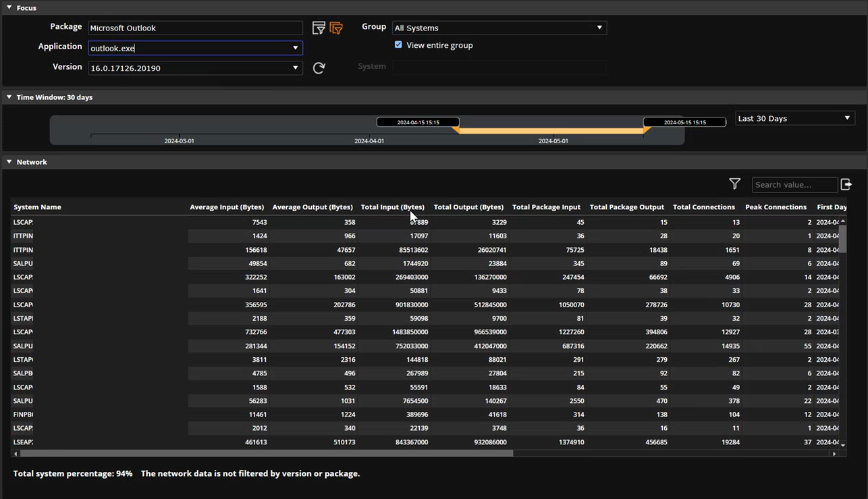Click total package input value 1050070
The height and width of the screenshot is (499, 868).
click(x=570, y=305)
